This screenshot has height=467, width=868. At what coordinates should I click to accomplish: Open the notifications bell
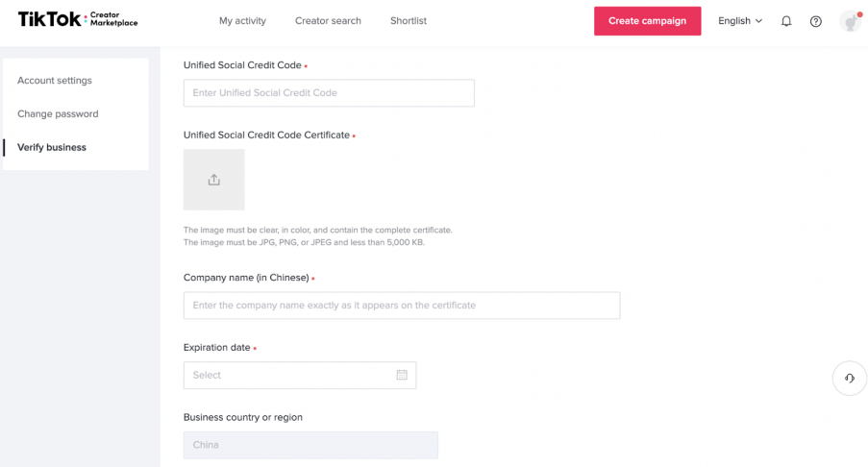786,21
